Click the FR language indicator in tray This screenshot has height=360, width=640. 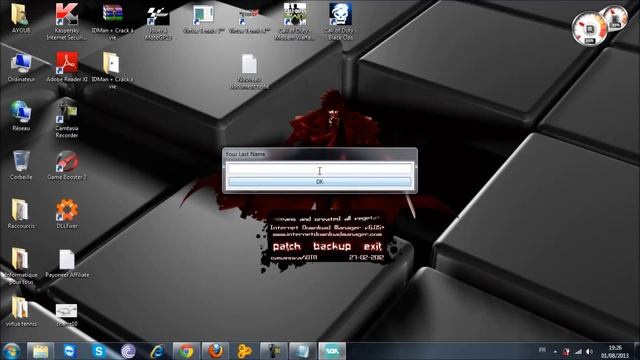(542, 350)
